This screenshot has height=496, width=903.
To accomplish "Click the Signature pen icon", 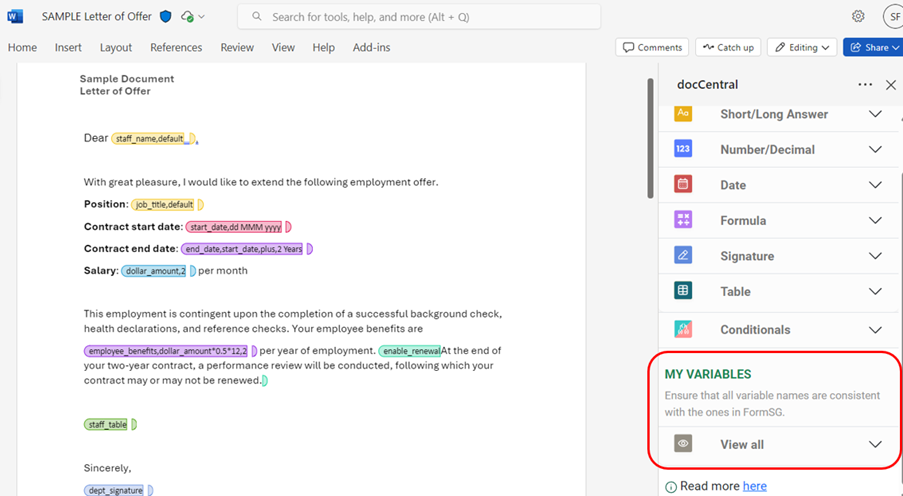I will [683, 256].
